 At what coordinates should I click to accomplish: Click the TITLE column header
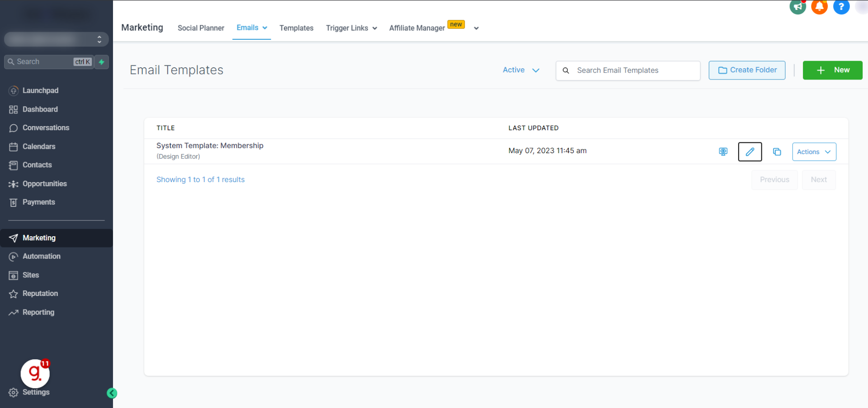165,128
